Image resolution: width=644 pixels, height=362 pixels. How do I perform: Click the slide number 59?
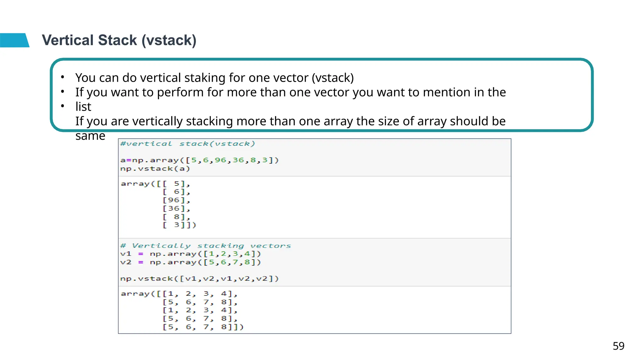coord(618,346)
